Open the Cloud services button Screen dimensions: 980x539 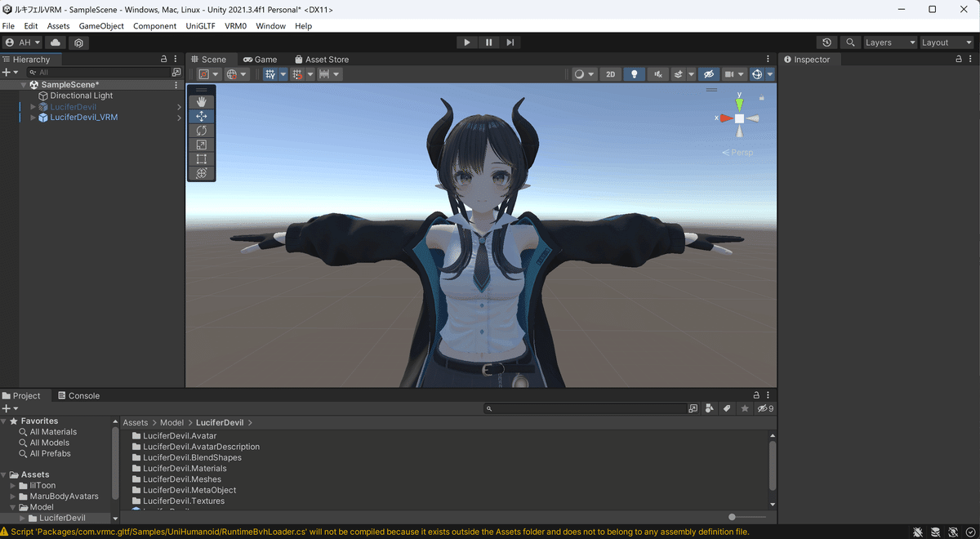56,42
